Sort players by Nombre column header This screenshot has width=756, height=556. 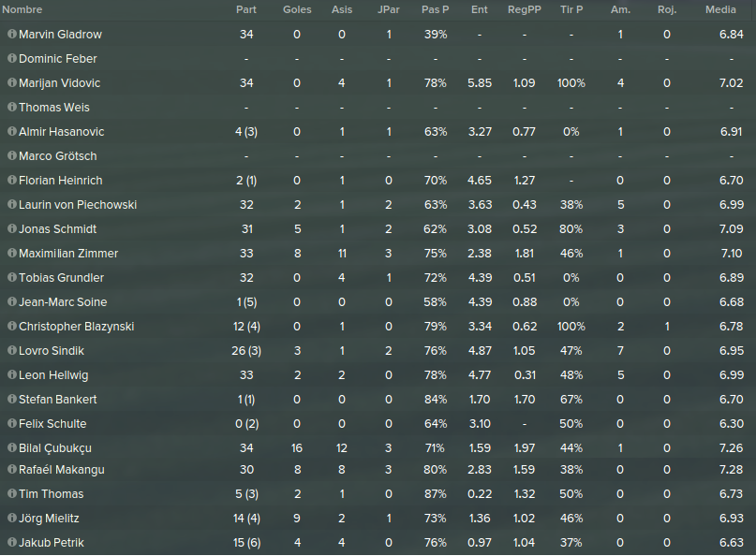[x=22, y=9]
